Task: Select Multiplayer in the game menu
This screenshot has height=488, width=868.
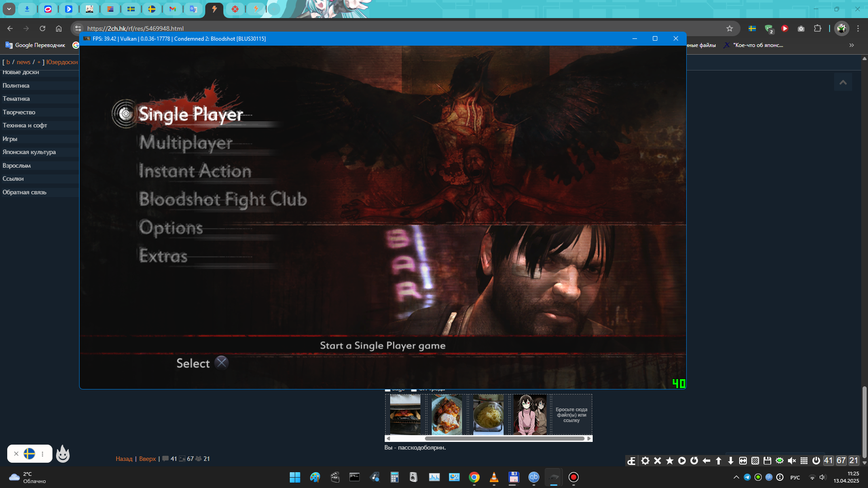Action: click(x=186, y=143)
